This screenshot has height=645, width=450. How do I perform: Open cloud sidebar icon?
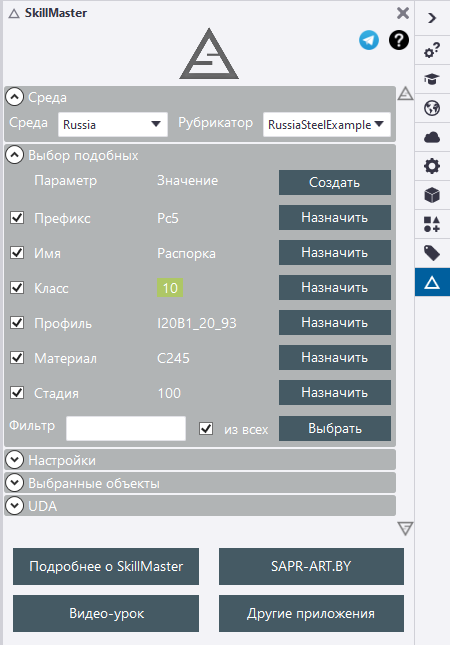[432, 137]
